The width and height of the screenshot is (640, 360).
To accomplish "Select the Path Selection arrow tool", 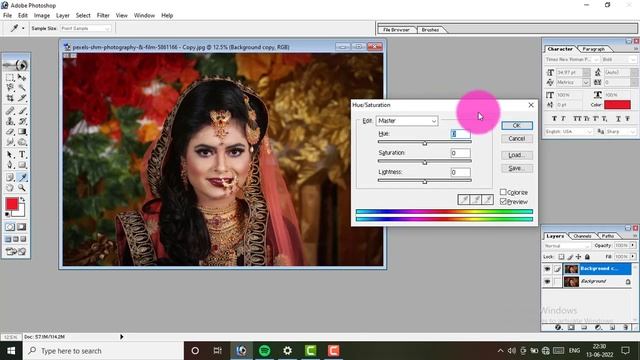I will (x=10, y=155).
